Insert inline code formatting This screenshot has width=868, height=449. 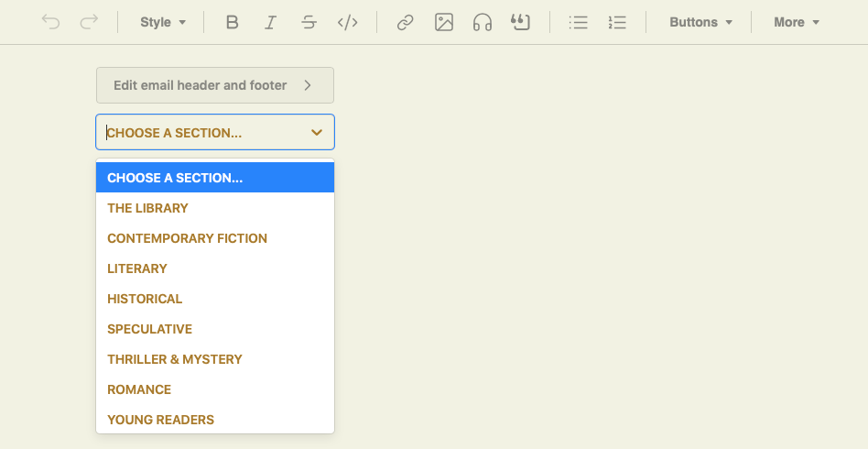click(348, 22)
